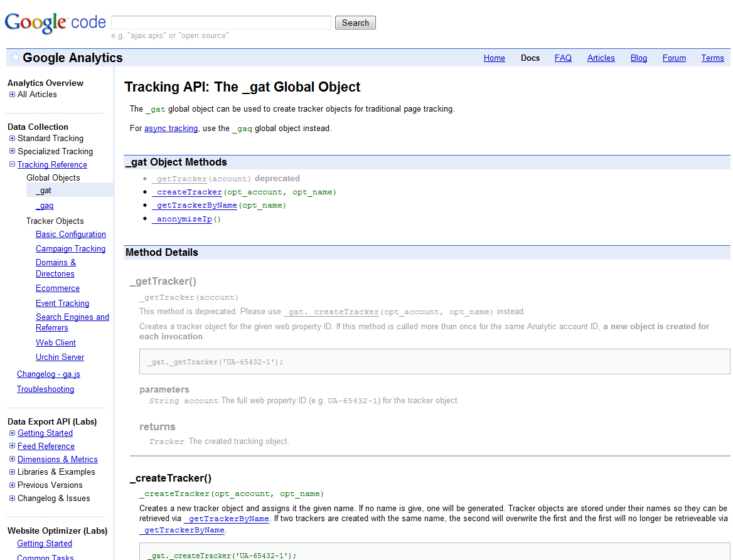Open the async tracking link

pyautogui.click(x=171, y=128)
